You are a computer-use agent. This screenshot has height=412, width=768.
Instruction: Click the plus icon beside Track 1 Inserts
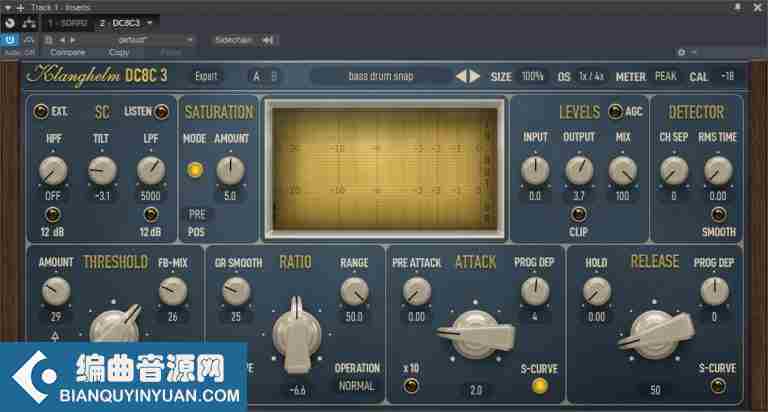pos(21,8)
